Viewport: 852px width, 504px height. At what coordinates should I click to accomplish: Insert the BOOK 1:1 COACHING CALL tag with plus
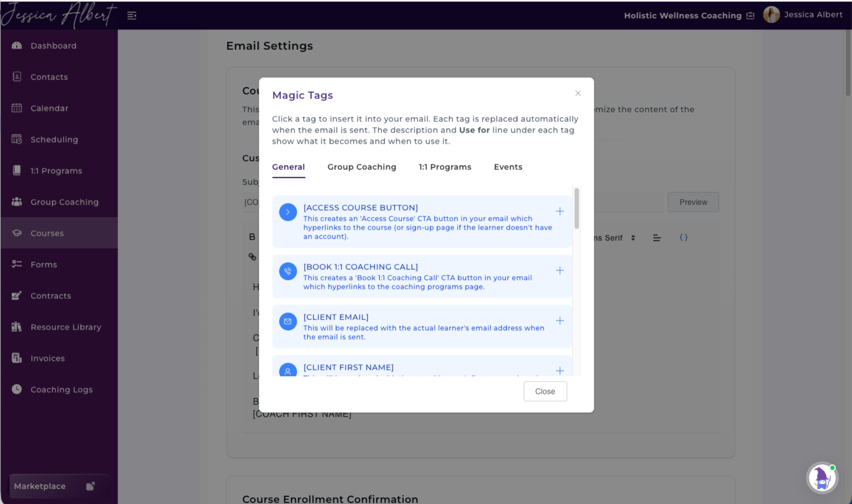point(560,270)
